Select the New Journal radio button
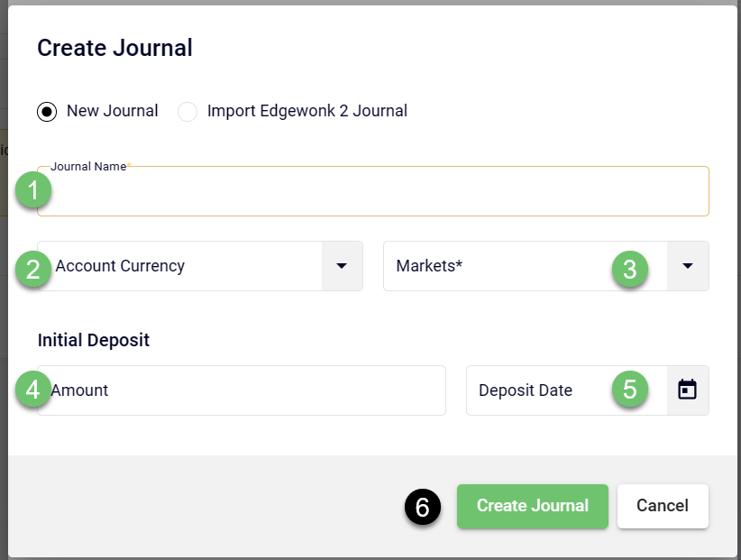This screenshot has width=741, height=560. (x=47, y=112)
